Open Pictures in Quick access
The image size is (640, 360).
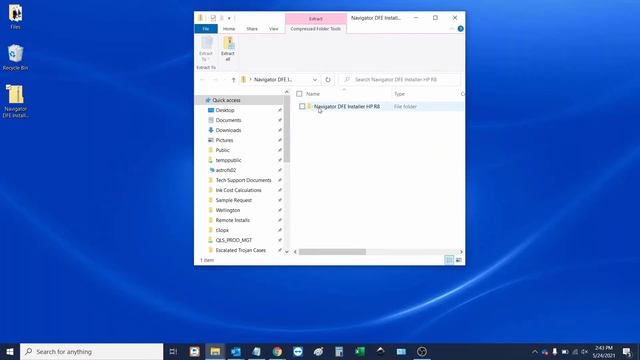point(224,140)
